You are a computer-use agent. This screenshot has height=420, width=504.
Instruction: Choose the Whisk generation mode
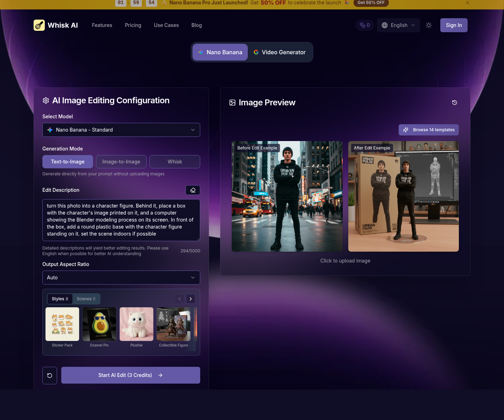[175, 162]
